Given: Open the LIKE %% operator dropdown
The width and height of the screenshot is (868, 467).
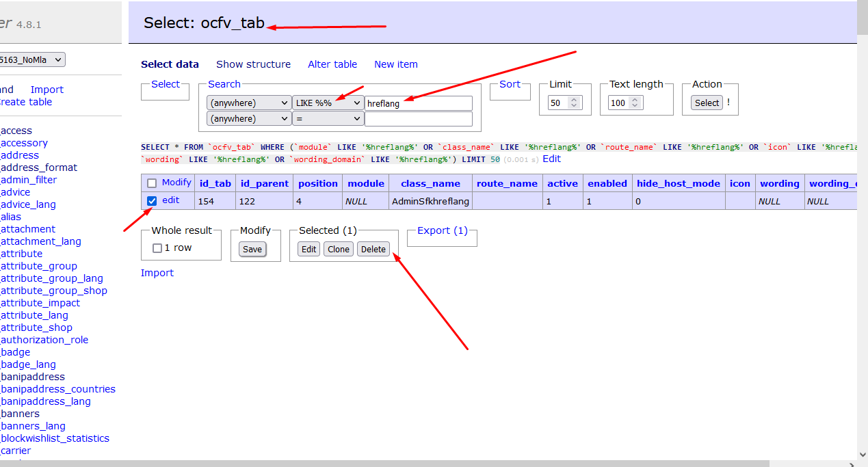Looking at the screenshot, I should pyautogui.click(x=328, y=103).
